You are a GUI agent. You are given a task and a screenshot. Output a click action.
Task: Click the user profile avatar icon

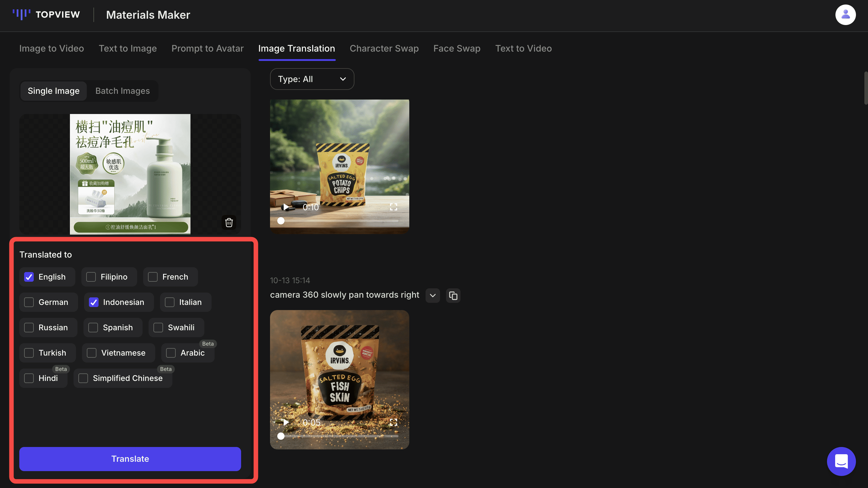click(x=845, y=15)
